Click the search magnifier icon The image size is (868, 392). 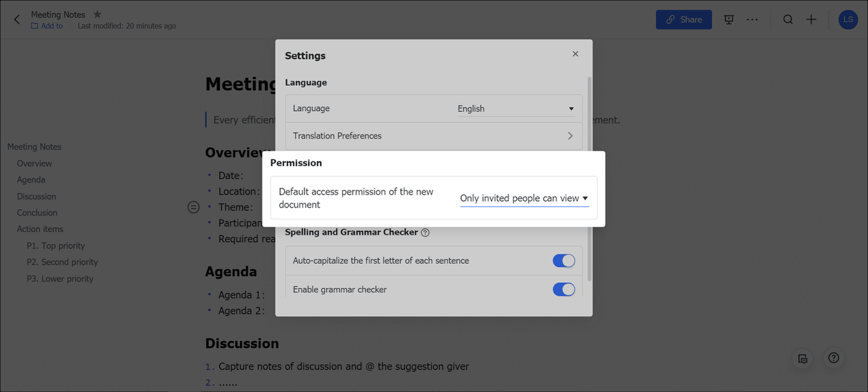pyautogui.click(x=787, y=20)
